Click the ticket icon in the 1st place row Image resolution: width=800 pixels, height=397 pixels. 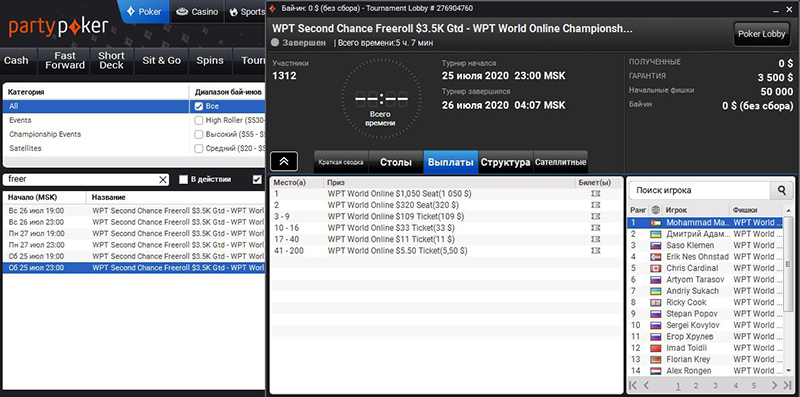coord(594,194)
